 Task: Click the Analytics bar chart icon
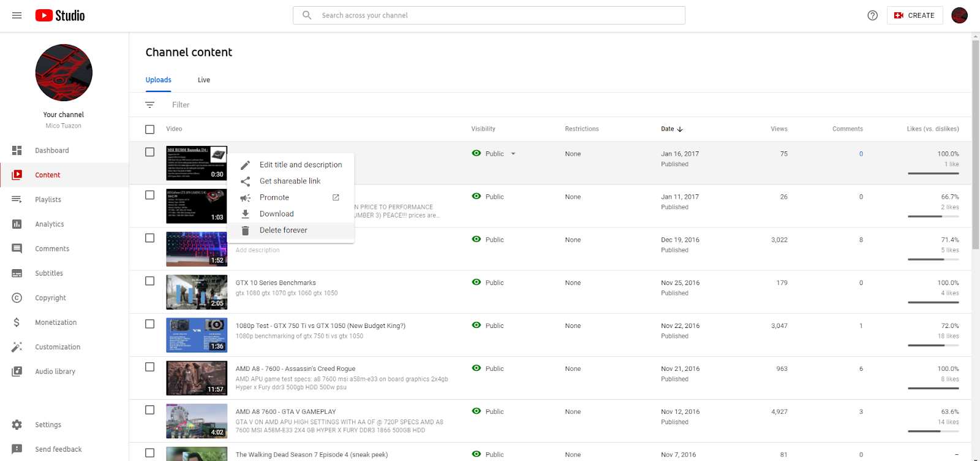pyautogui.click(x=17, y=224)
